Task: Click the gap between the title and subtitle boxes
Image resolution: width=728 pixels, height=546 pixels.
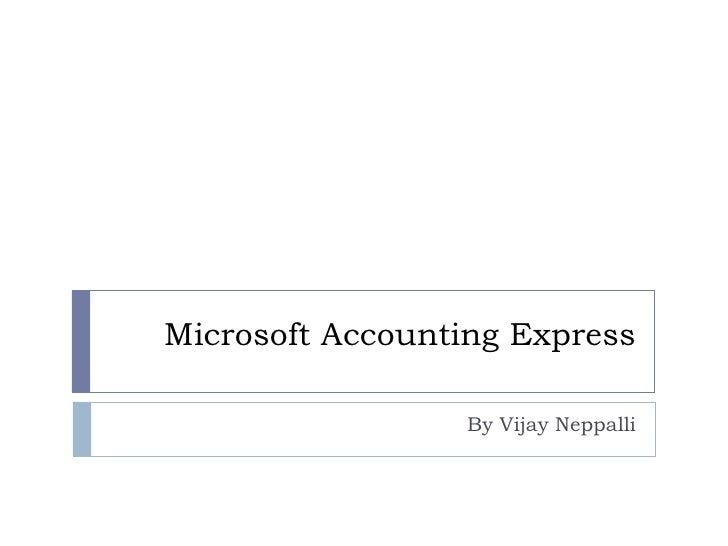Action: click(364, 397)
